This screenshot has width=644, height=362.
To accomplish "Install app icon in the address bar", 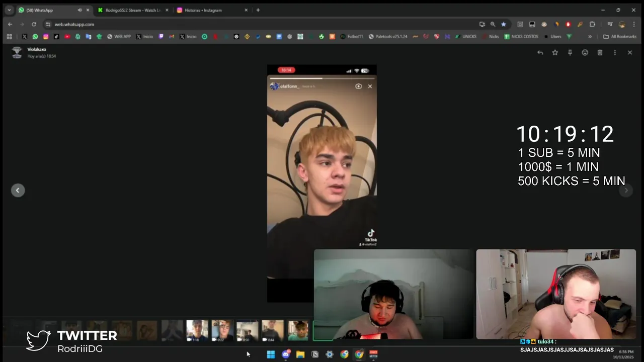I will click(x=482, y=24).
